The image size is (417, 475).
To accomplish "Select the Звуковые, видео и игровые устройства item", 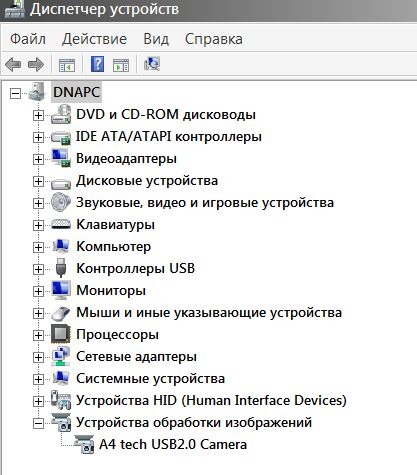I will 205,202.
